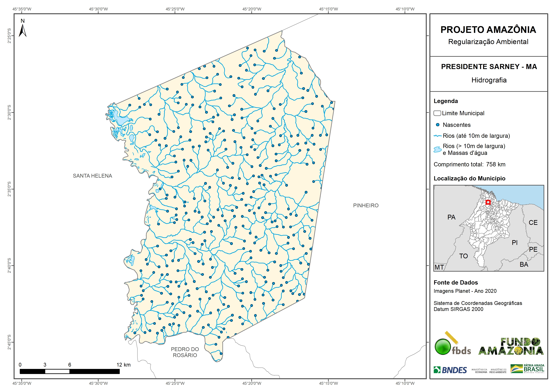Click the Patria Amada Brasil logo
The width and height of the screenshot is (555, 392).
[x=527, y=369]
